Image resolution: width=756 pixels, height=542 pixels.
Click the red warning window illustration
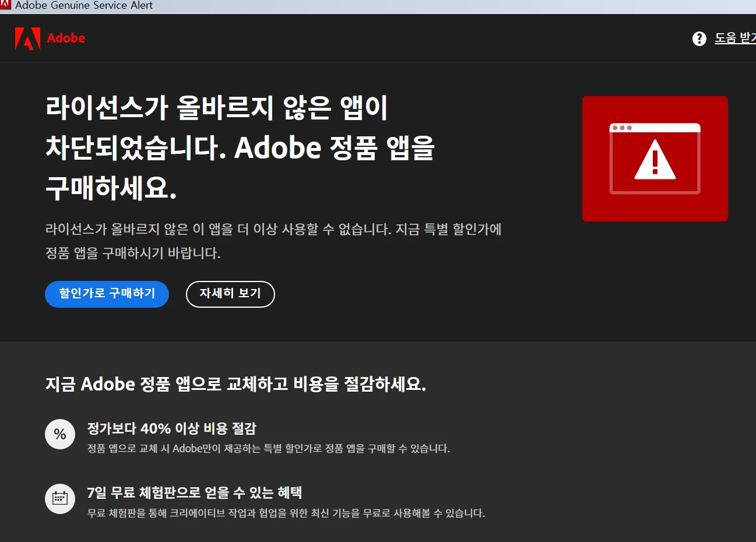coord(655,159)
